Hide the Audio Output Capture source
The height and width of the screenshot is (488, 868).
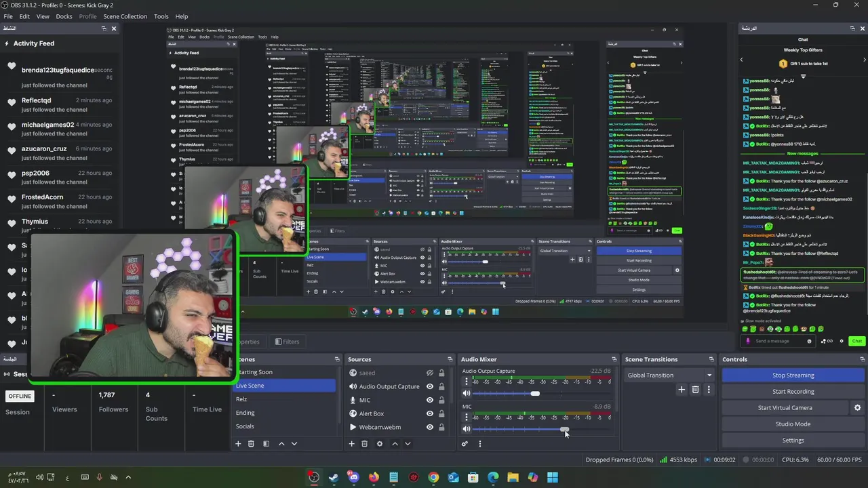tap(429, 387)
